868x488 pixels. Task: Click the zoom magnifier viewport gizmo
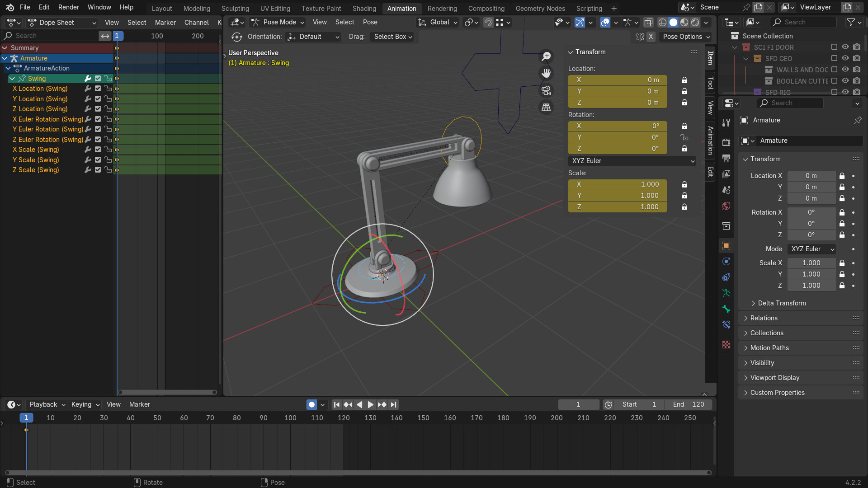pyautogui.click(x=546, y=56)
